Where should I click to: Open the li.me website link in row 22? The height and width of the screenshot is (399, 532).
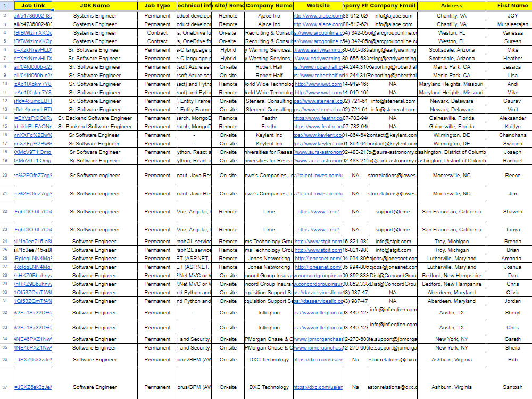318,212
